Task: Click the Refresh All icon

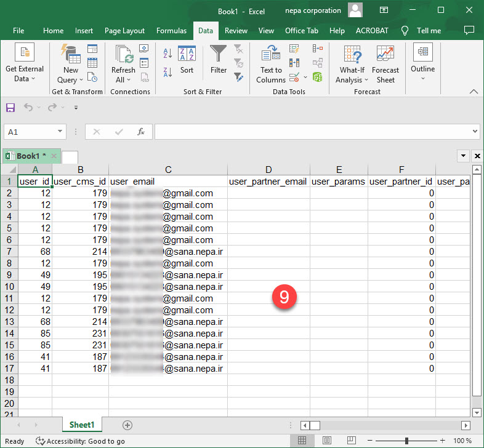Action: point(124,55)
